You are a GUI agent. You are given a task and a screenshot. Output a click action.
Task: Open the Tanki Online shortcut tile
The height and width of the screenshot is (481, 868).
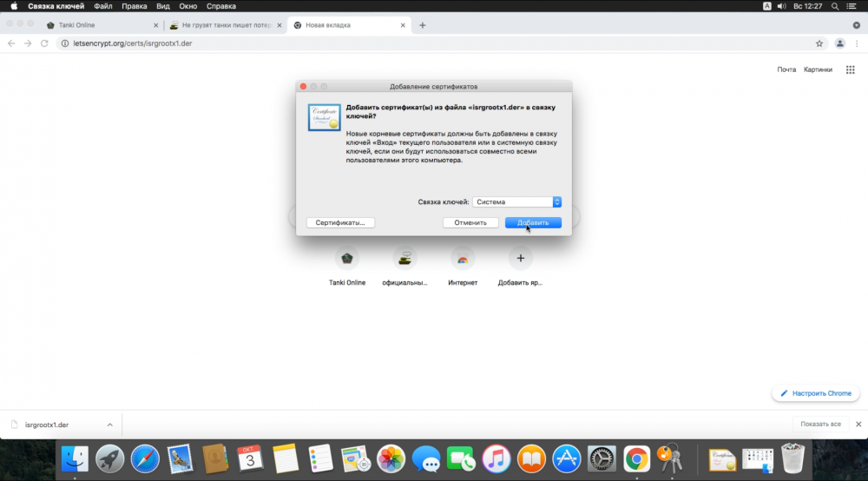[347, 266]
